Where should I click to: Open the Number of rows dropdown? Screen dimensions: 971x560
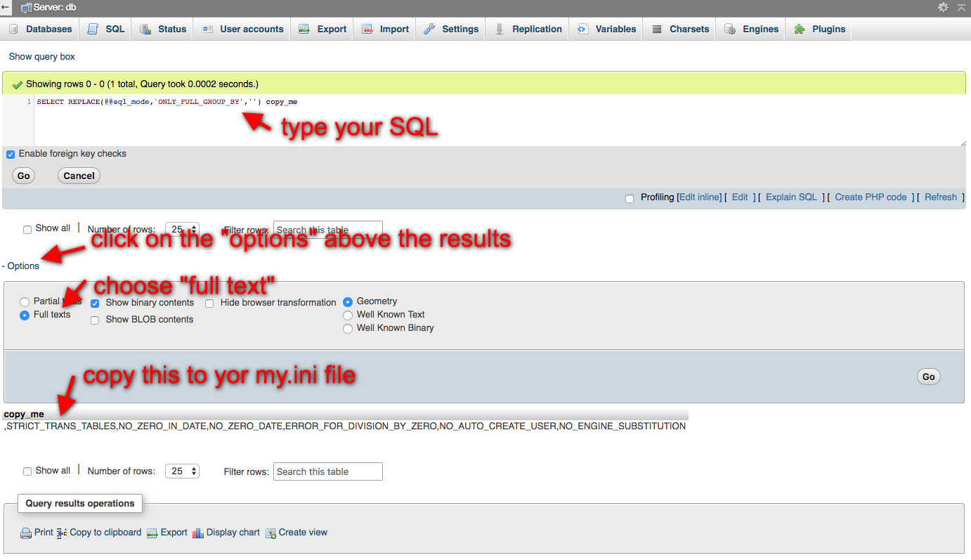click(x=182, y=229)
